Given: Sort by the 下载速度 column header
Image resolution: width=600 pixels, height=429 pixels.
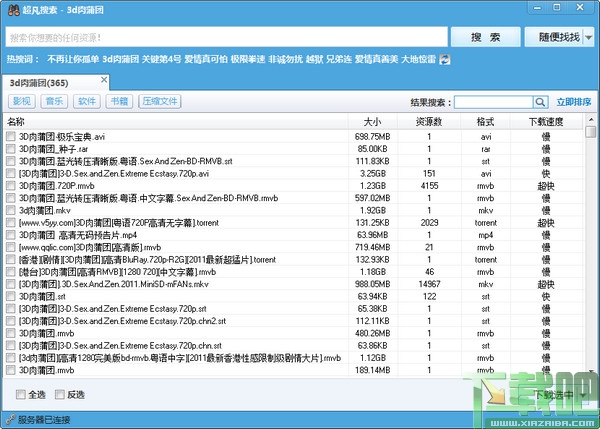Looking at the screenshot, I should [x=546, y=122].
